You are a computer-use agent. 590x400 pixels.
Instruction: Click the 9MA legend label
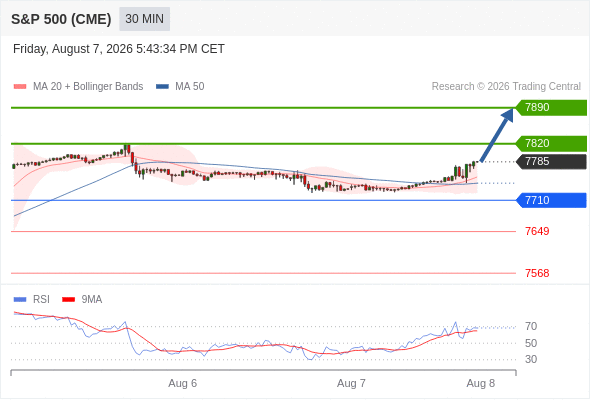[92, 300]
